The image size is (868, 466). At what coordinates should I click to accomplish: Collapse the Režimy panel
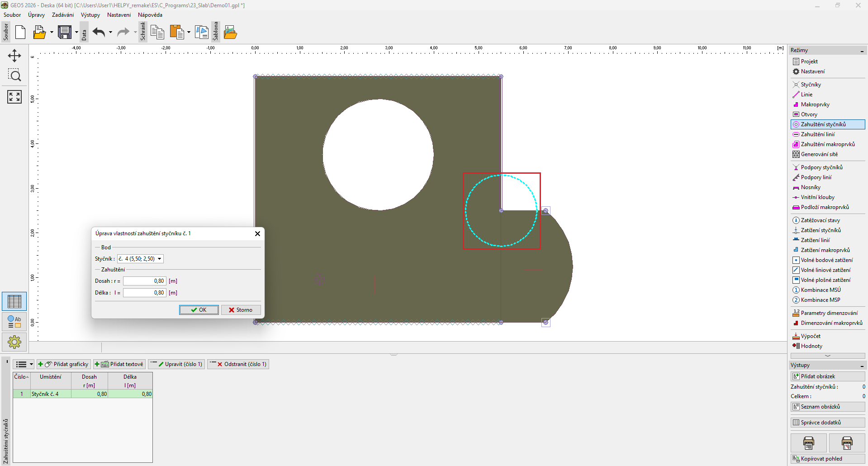862,51
